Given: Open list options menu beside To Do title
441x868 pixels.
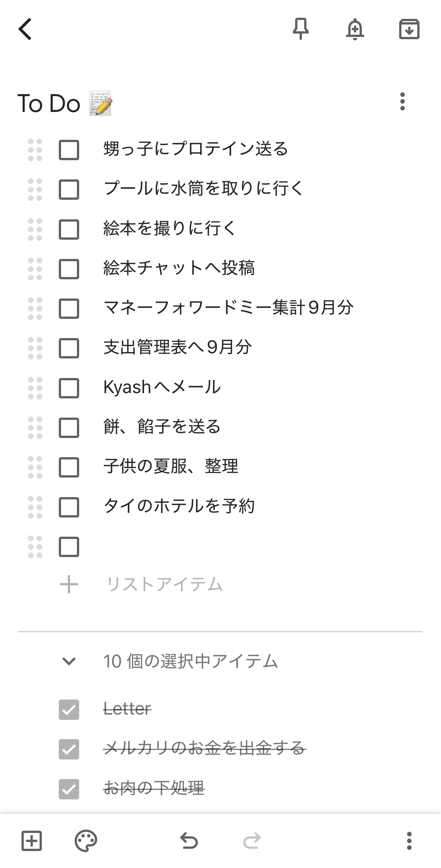Looking at the screenshot, I should click(x=403, y=102).
